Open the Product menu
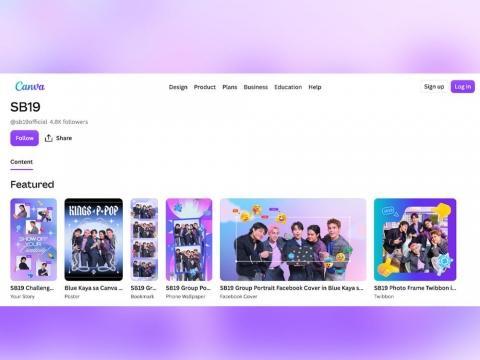The image size is (480, 360). point(205,87)
